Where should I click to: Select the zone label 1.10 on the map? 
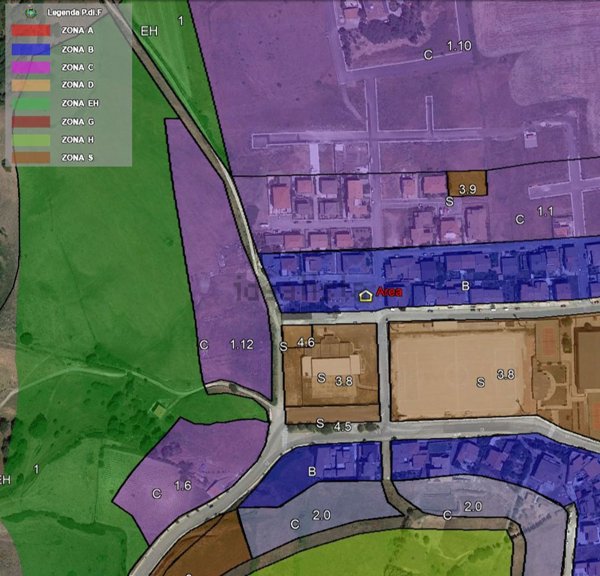point(458,47)
